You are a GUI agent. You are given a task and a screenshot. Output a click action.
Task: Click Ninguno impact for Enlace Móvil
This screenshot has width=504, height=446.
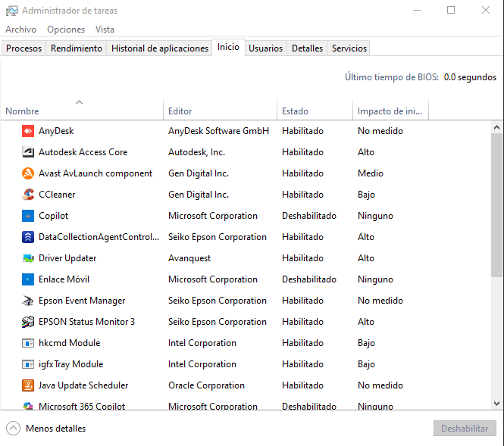pyautogui.click(x=375, y=279)
